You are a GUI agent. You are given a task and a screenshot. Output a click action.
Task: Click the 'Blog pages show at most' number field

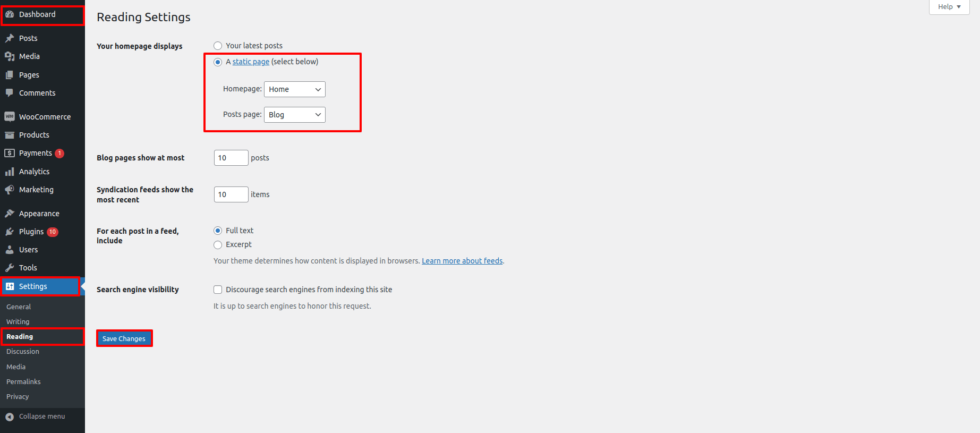click(231, 158)
